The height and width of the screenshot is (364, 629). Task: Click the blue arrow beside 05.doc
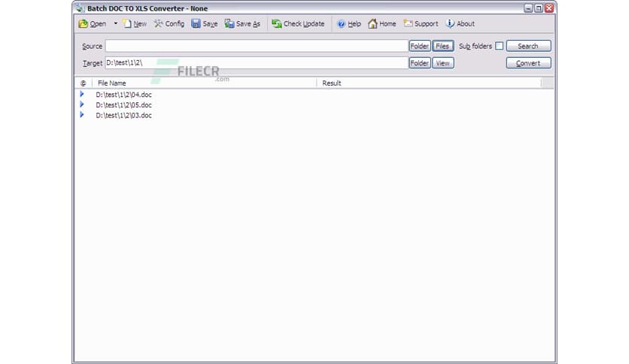(82, 105)
